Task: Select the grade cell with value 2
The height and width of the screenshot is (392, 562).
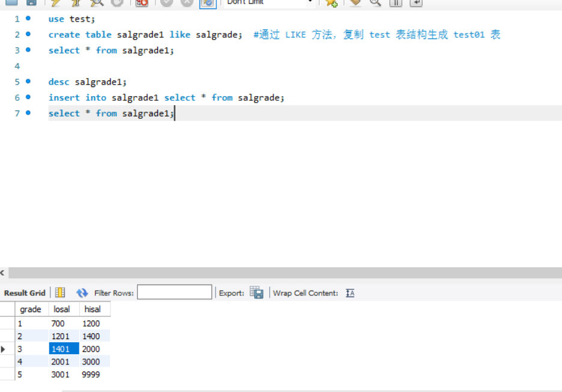Action: pyautogui.click(x=31, y=337)
